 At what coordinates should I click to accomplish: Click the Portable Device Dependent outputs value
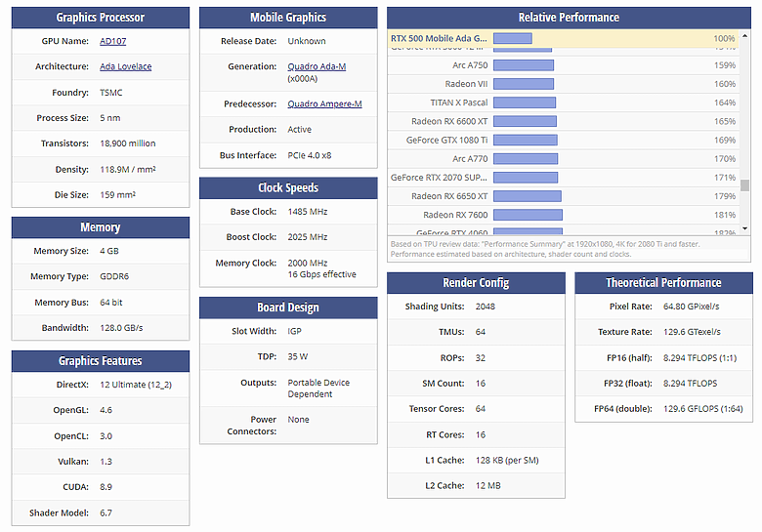[318, 389]
